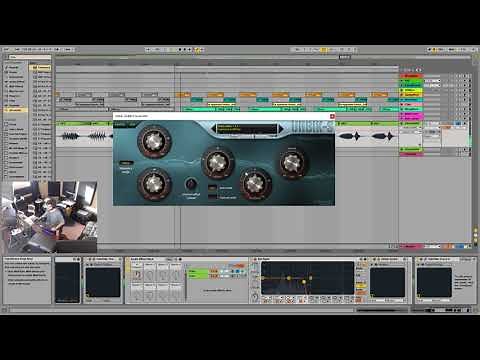The width and height of the screenshot is (480, 360).
Task: Select the highlighted item at top of browser content list
Action: pyautogui.click(x=41, y=67)
